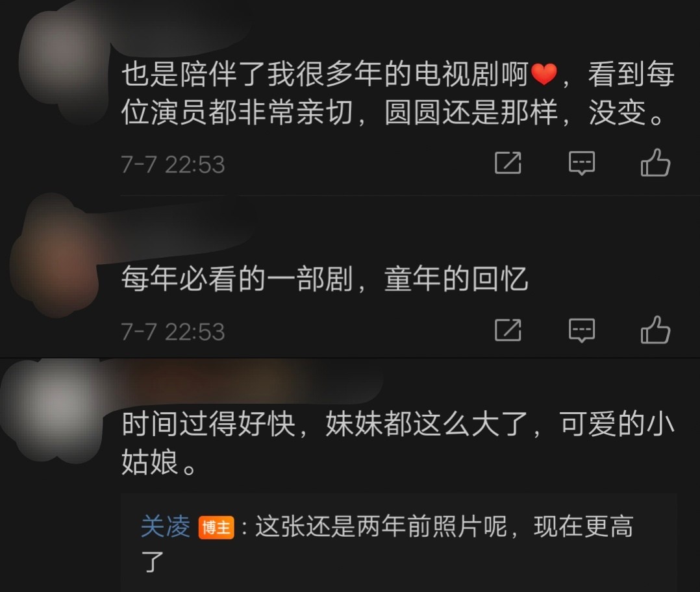
Task: Tap the 7-7 22:53 timestamp under first comment
Action: [x=173, y=165]
